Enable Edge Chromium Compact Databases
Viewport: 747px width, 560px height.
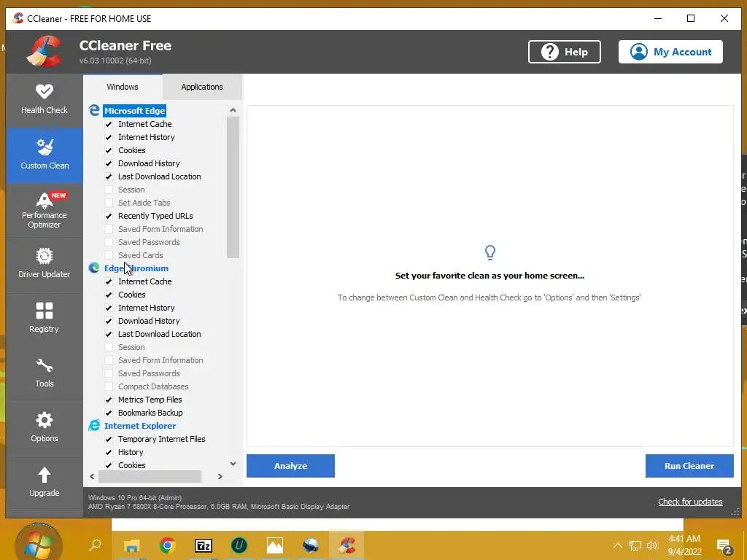click(x=109, y=386)
